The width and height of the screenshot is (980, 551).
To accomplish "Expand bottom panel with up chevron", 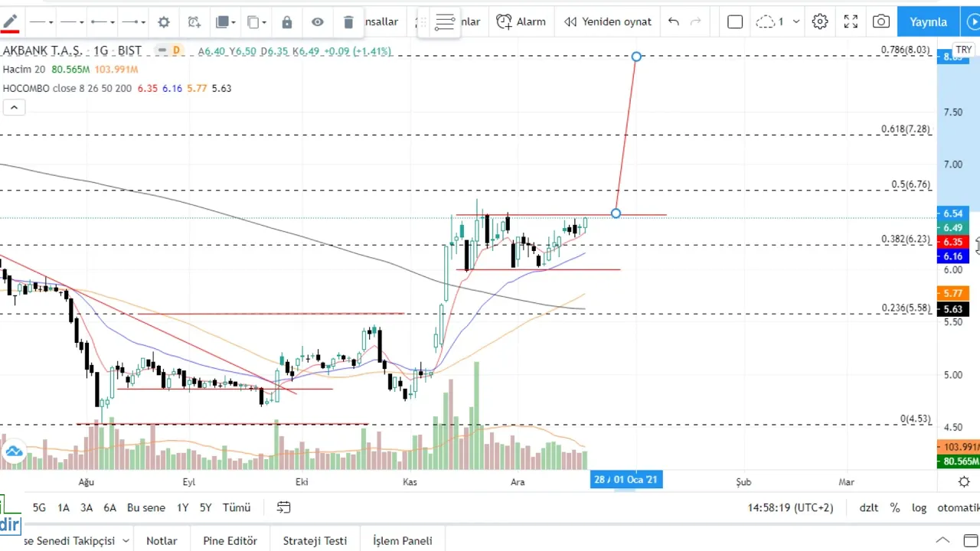I will [944, 540].
